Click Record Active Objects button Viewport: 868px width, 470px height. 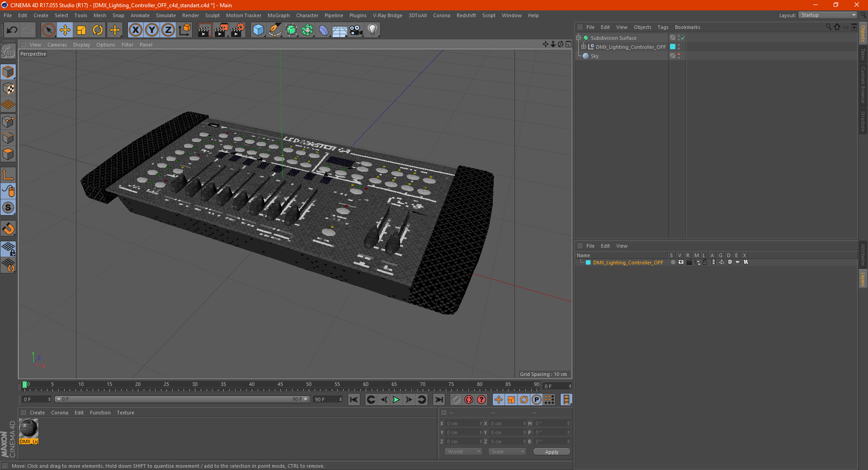coord(456,399)
